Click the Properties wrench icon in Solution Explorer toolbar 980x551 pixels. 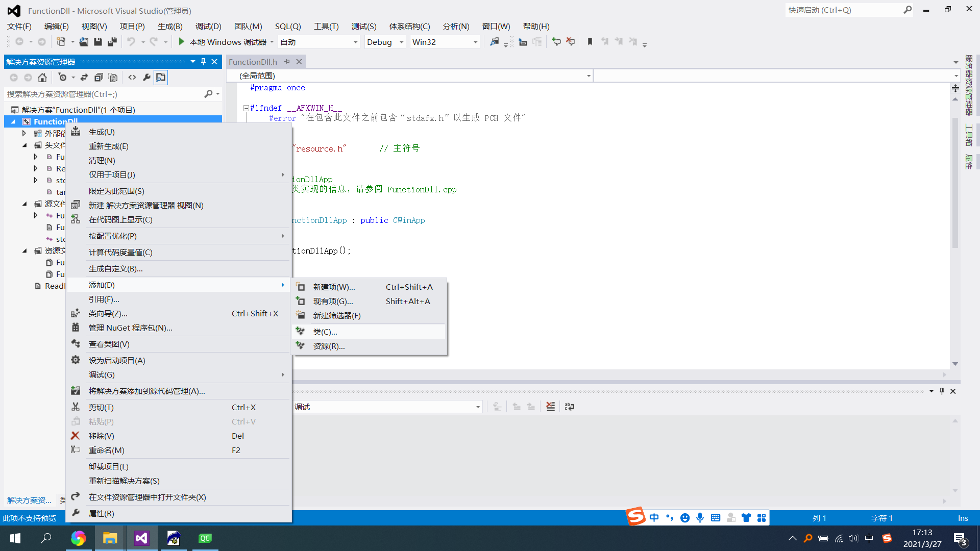146,78
